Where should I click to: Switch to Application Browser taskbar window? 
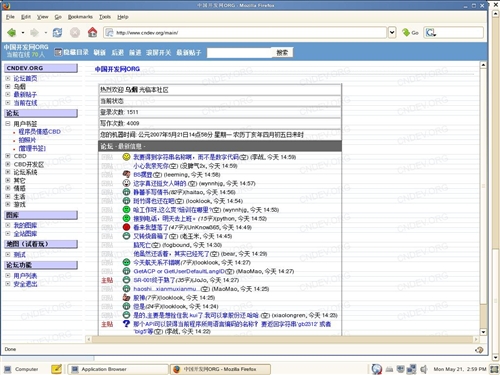click(x=118, y=369)
